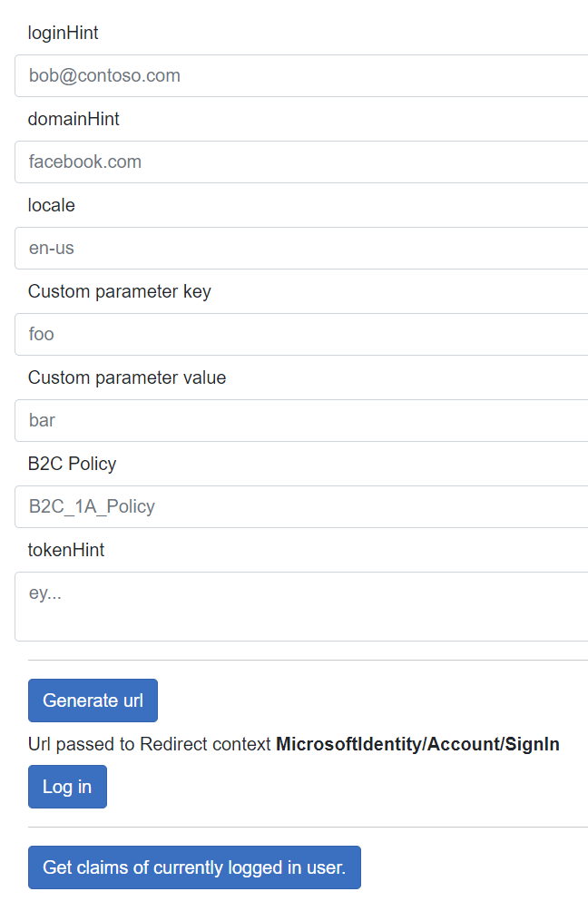Click the locale label
The height and width of the screenshot is (921, 588).
click(52, 205)
